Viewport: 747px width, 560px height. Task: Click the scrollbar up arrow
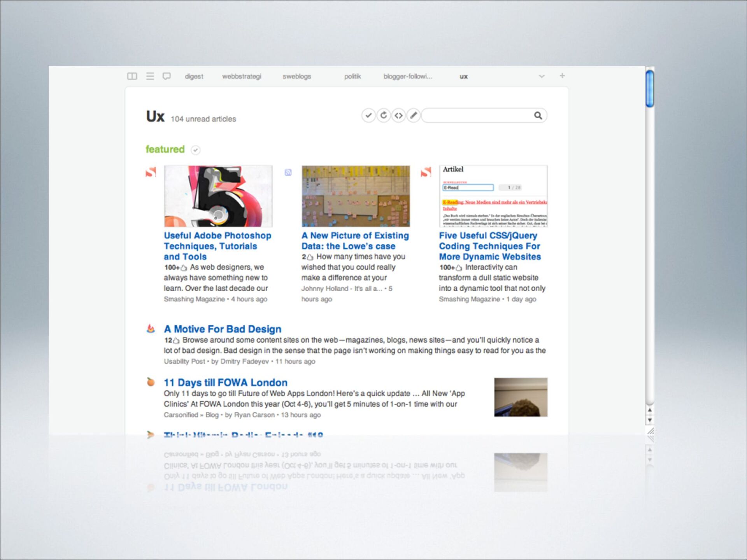(650, 410)
